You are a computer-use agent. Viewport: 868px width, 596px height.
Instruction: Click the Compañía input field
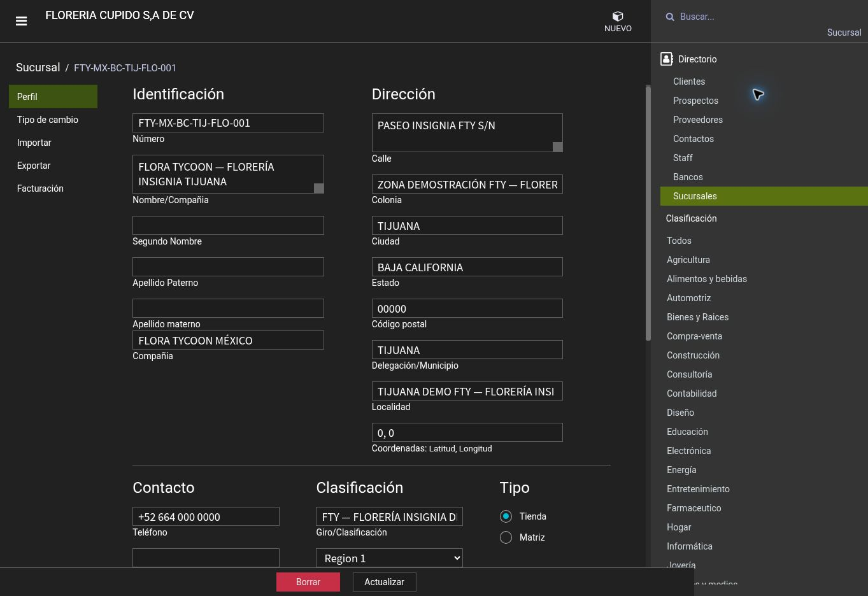pos(228,340)
